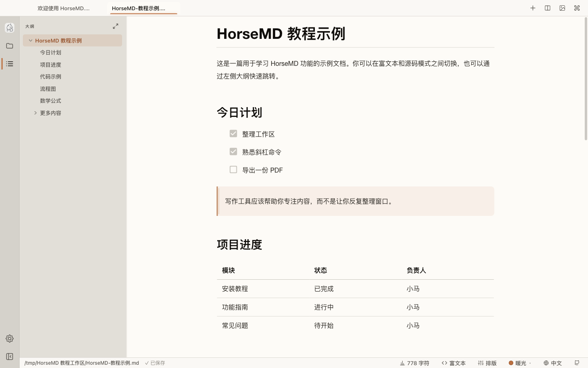Screen dimensions: 588x368
Task: Click the HorseMD logo icon in the sidebar
Action: pos(9,28)
